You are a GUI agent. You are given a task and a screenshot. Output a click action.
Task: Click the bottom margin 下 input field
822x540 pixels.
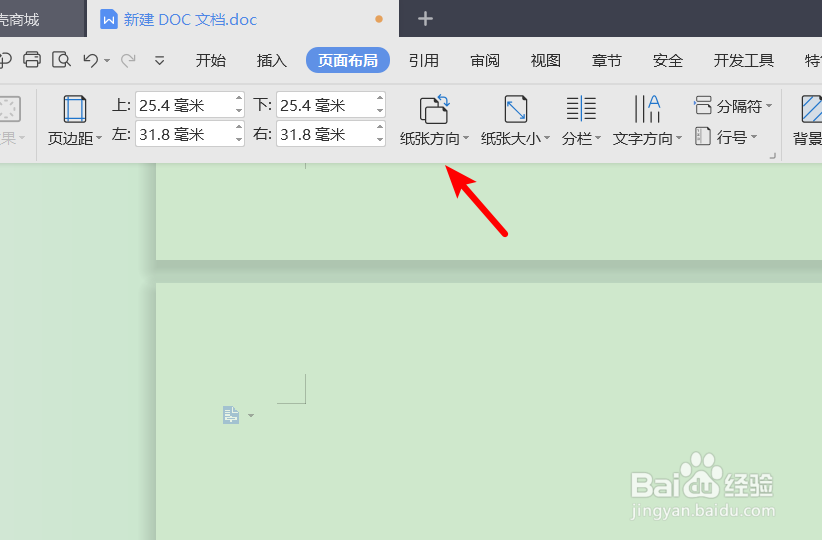(x=326, y=105)
